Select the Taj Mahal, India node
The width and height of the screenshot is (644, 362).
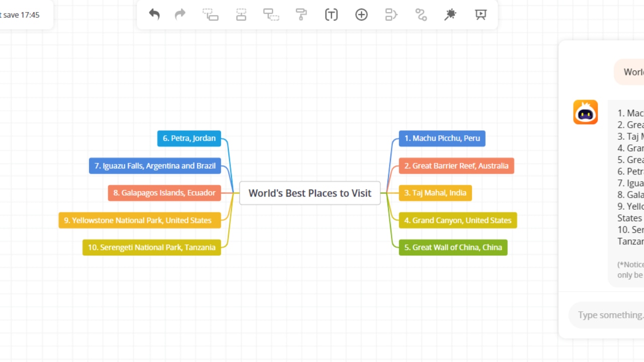click(x=435, y=193)
